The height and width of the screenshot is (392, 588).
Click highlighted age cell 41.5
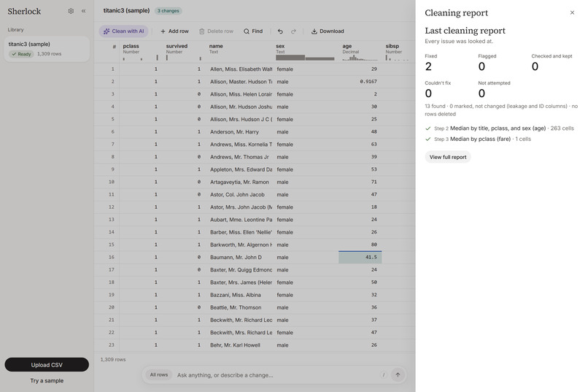(360, 258)
